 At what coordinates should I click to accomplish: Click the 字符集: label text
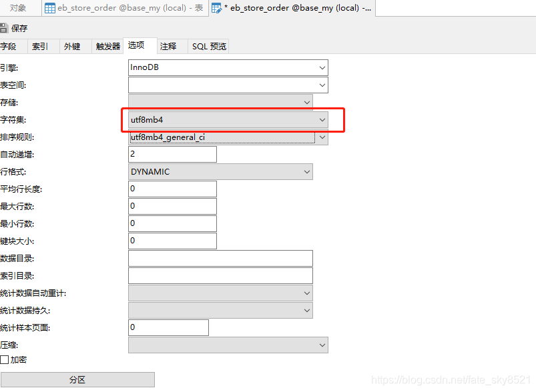pos(13,120)
